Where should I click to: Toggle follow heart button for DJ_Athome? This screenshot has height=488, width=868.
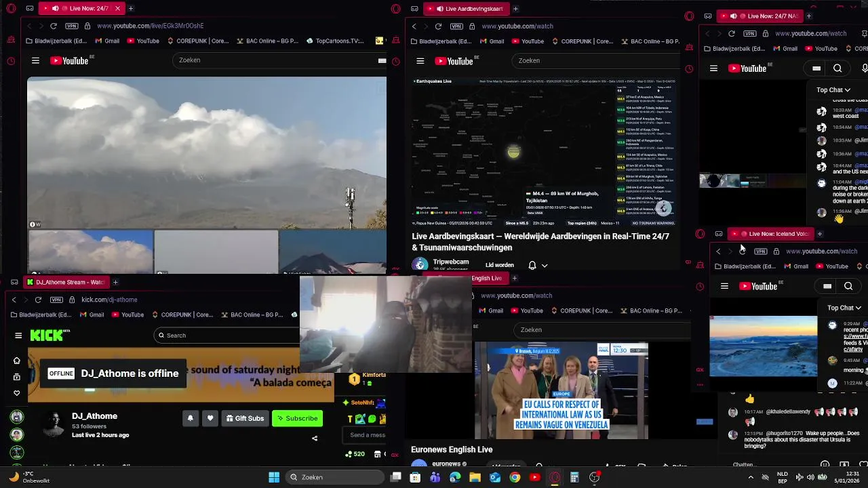pos(210,418)
